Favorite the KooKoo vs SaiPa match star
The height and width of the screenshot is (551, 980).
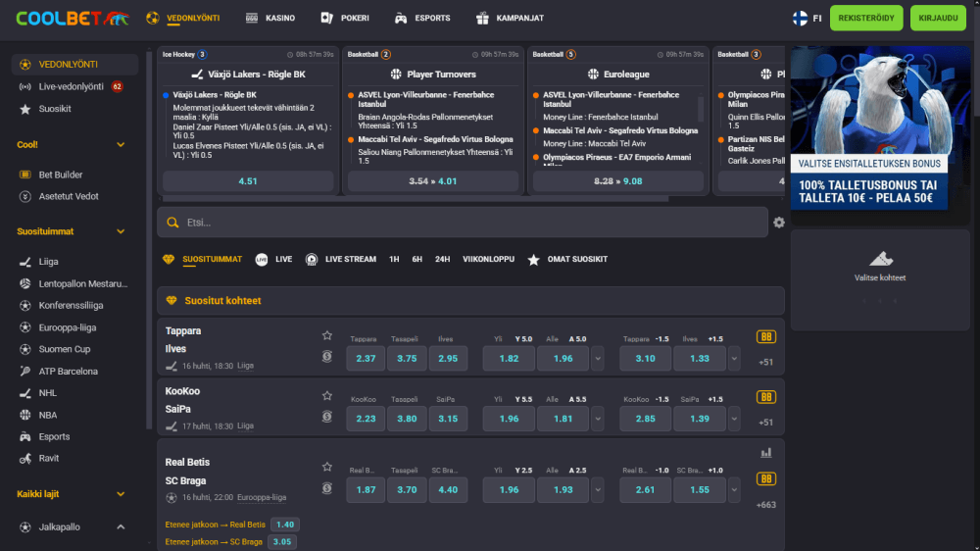pos(327,395)
